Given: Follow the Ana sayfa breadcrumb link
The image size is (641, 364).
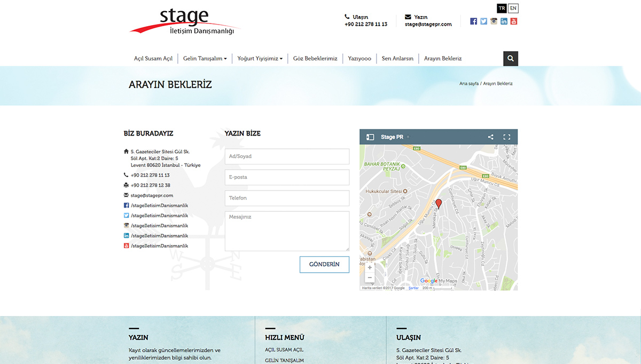Looking at the screenshot, I should pos(469,84).
